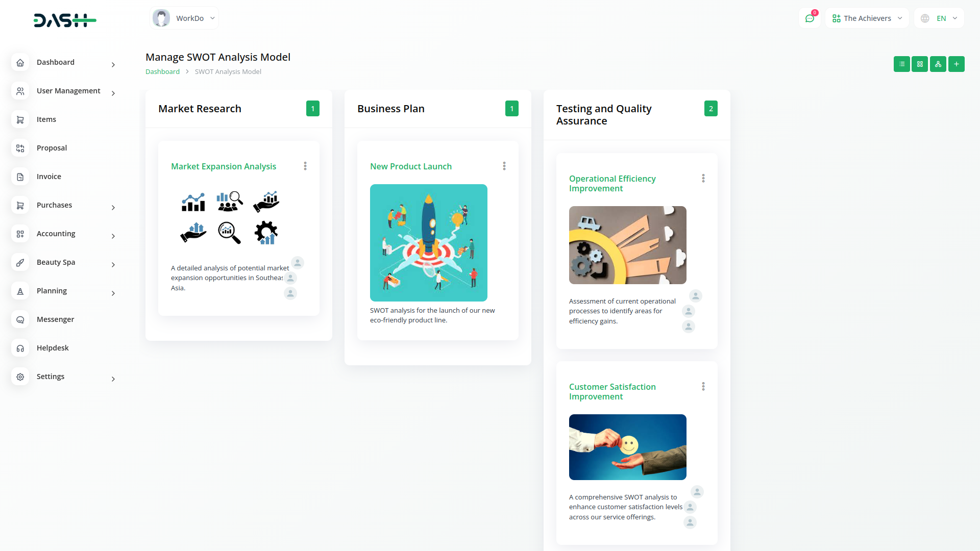Screen dimensions: 980x551
Task: Click the plus icon to add SWOT model
Action: tap(957, 64)
